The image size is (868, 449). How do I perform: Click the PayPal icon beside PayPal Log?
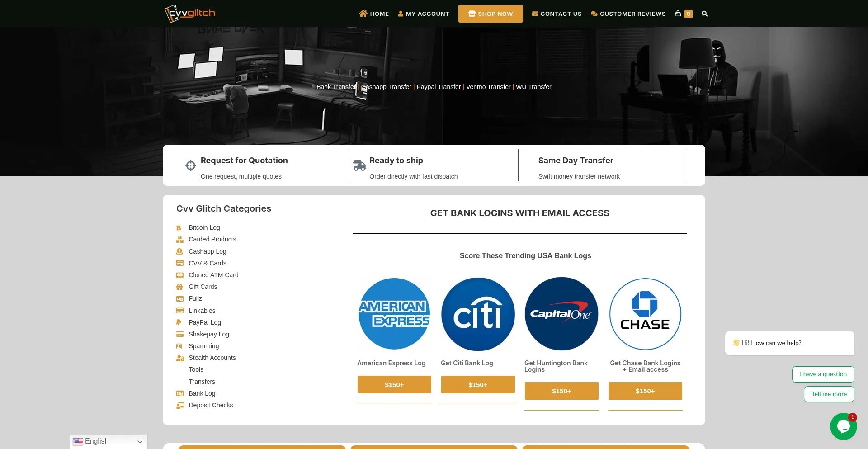point(179,322)
